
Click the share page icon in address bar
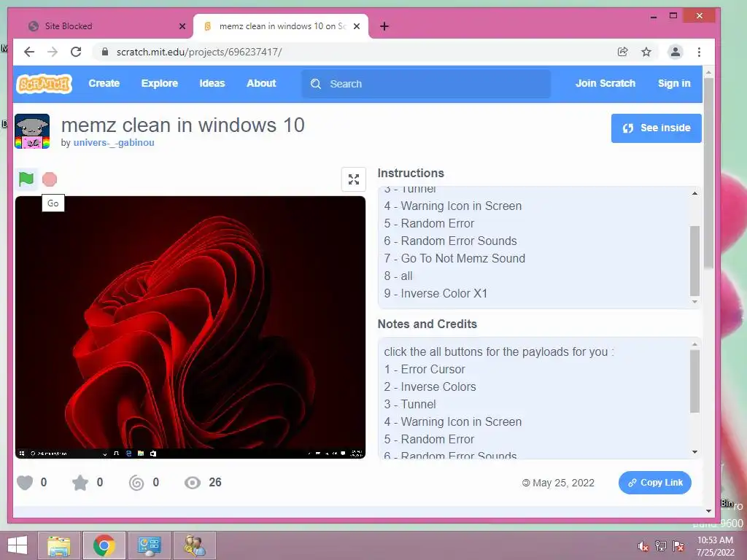[623, 52]
